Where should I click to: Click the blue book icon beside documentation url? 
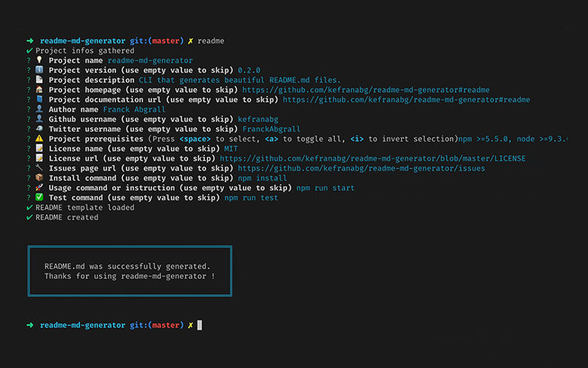[39, 100]
